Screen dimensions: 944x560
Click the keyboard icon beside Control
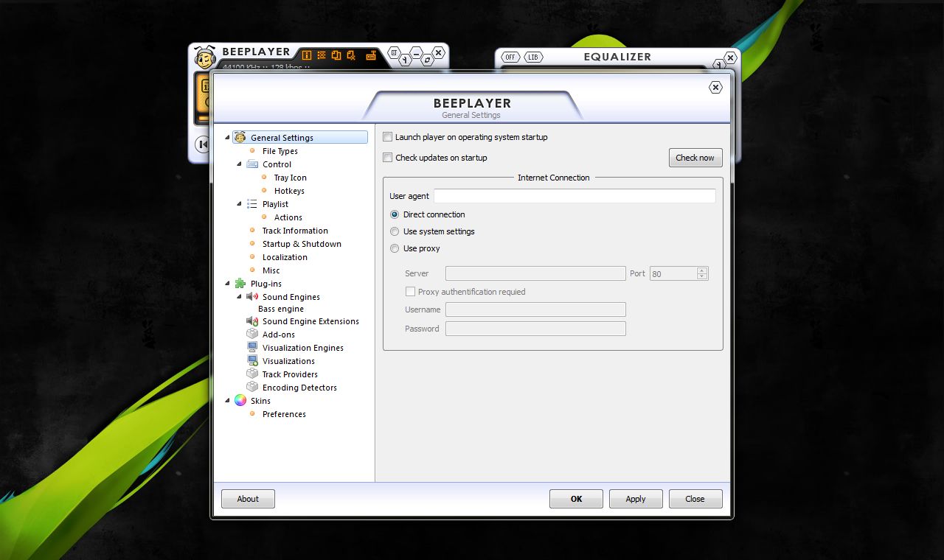252,164
